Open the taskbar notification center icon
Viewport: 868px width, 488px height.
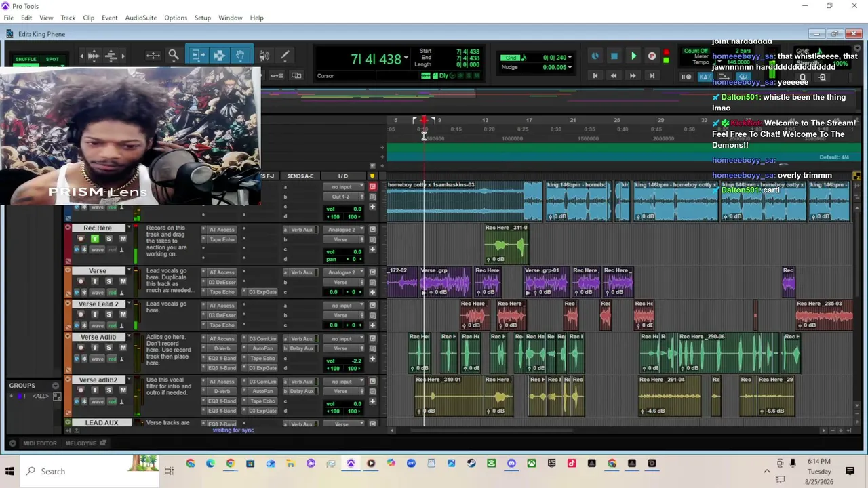click(850, 471)
